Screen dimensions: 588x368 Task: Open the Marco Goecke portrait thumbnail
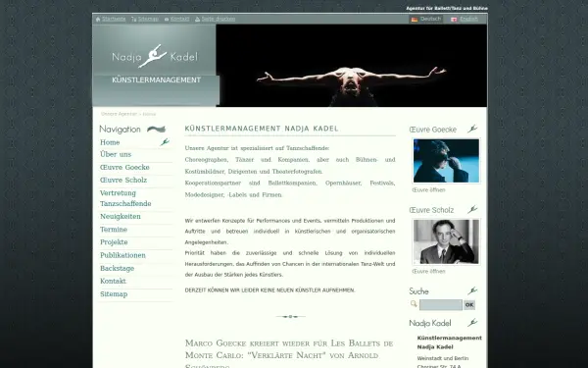coord(446,161)
